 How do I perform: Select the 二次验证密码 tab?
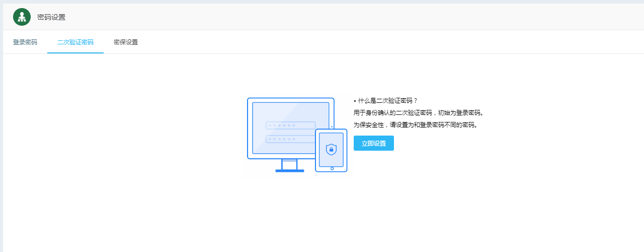click(x=75, y=42)
